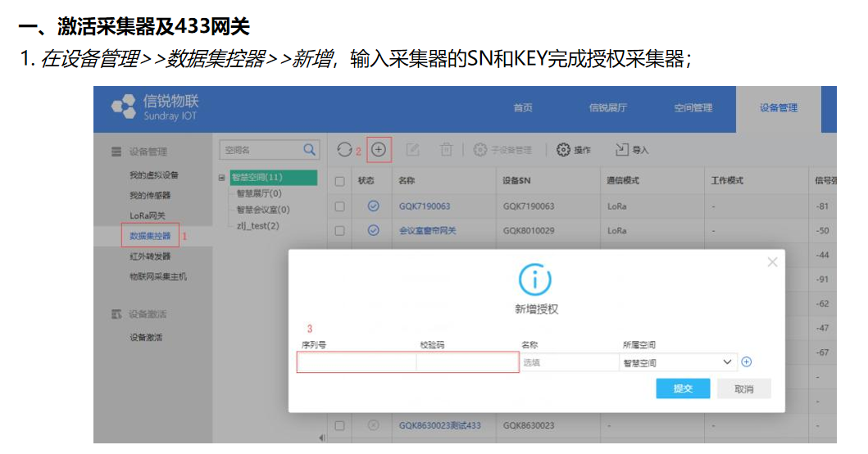Click the 导入 import icon
This screenshot has height=454, width=868.
621,149
